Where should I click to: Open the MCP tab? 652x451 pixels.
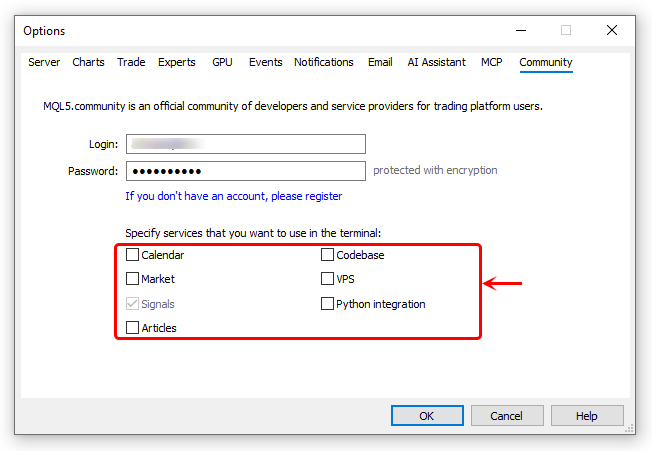pos(491,62)
